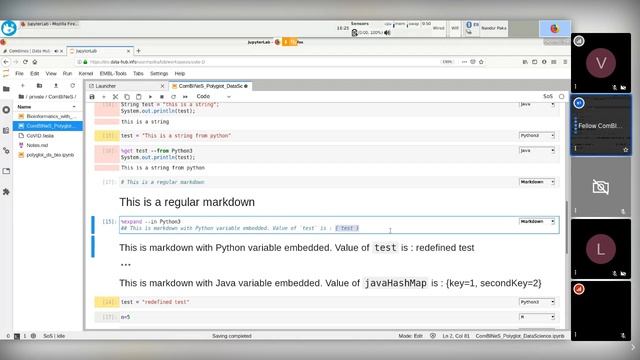
Task: Restart kernel and run all cells
Action: point(185,97)
